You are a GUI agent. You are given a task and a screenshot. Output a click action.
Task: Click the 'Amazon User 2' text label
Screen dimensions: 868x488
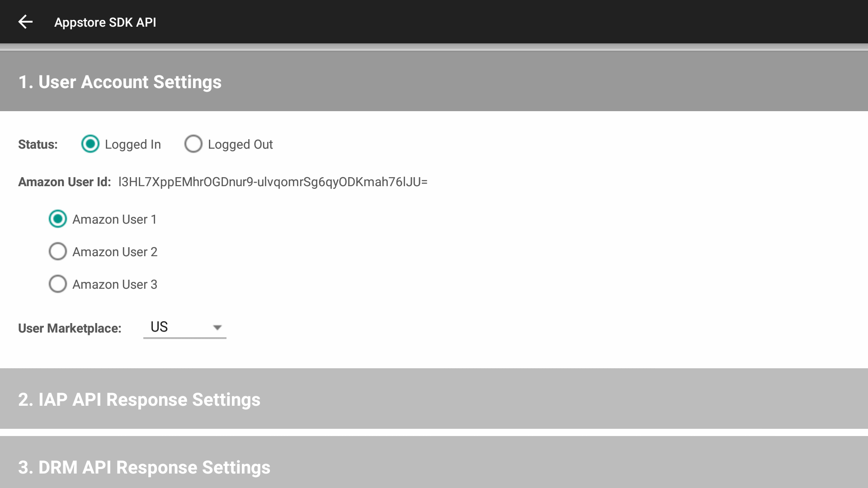click(115, 252)
